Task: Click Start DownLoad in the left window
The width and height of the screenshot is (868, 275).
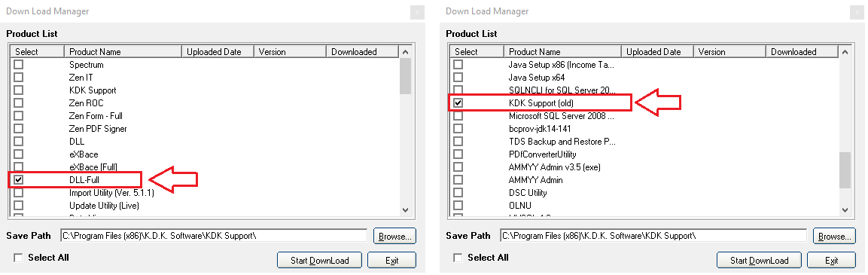Action: (320, 260)
